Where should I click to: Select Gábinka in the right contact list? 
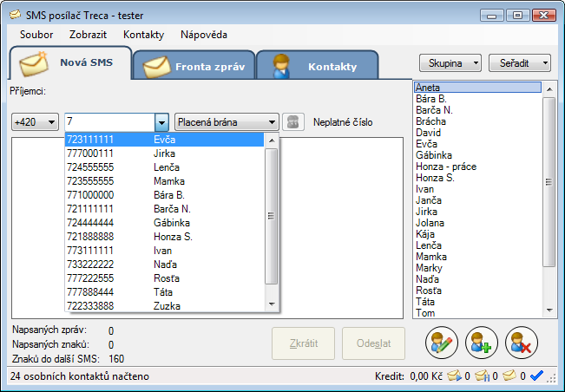pos(478,154)
